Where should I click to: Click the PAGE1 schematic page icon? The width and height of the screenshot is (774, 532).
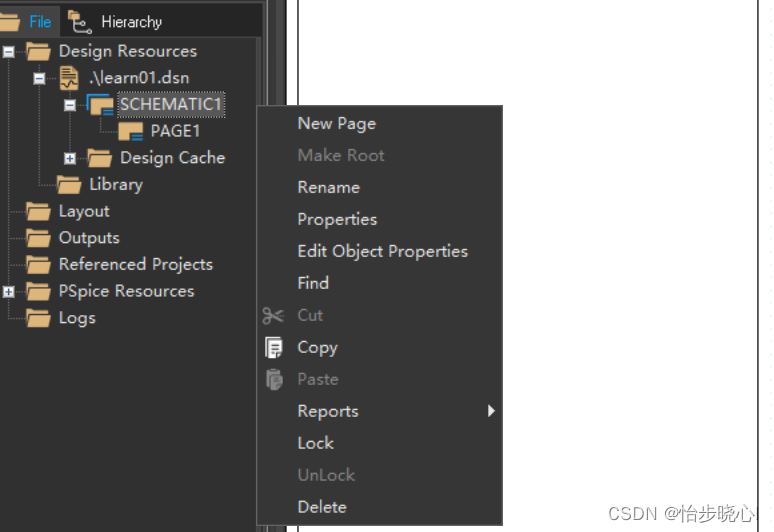(131, 132)
